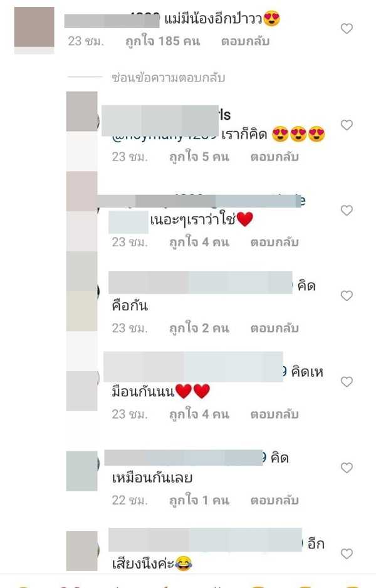Viewport: 376px width, 588px height.
Task: Click ตอบกลับ under คิดเหมือนกันนน reply
Action: [x=274, y=414]
